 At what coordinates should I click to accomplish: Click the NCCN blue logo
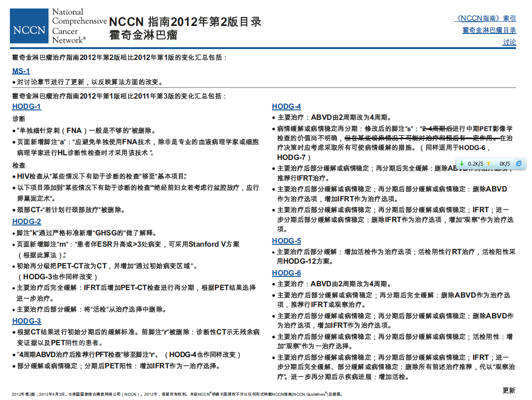point(29,26)
